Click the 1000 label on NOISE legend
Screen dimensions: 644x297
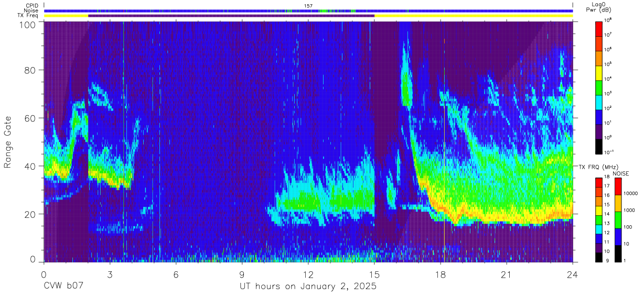pyautogui.click(x=629, y=211)
